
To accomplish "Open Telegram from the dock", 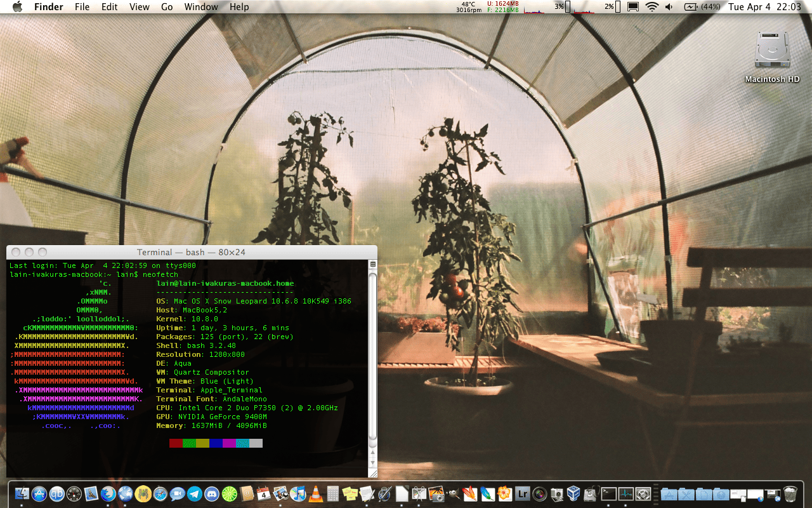I will click(195, 494).
